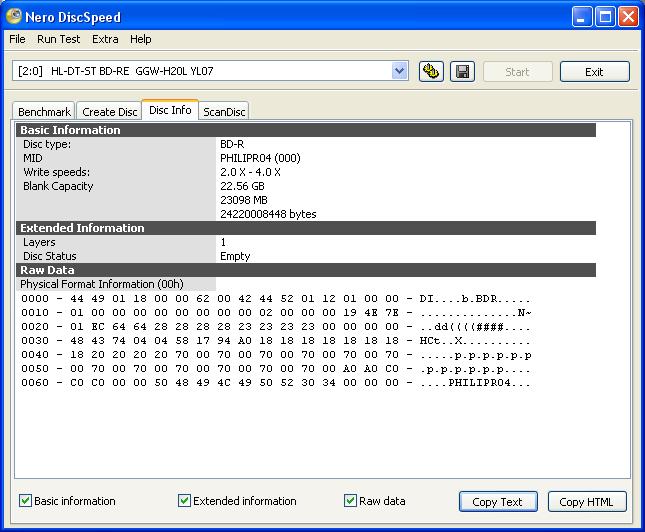Open the File menu

pos(17,39)
